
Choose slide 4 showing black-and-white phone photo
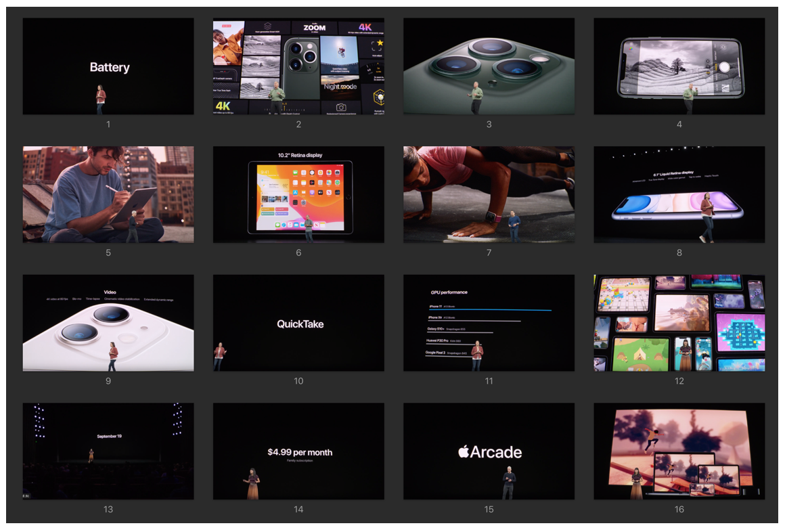click(679, 66)
